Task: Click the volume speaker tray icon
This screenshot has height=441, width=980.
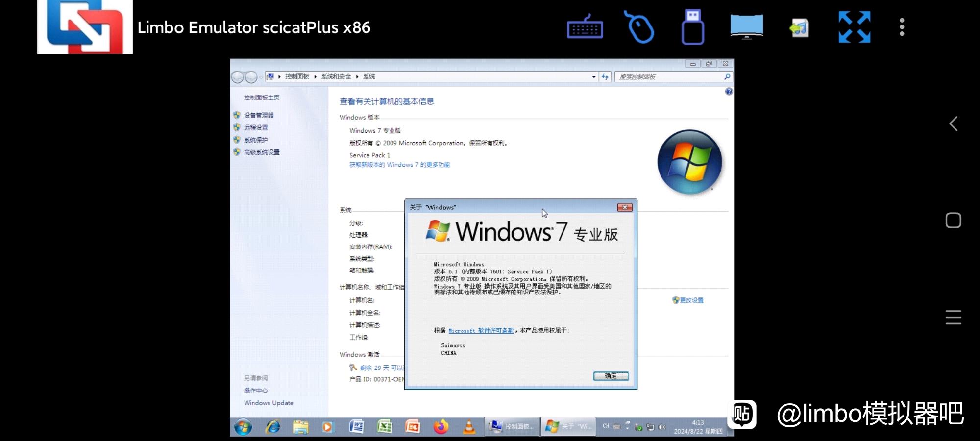Action: (x=662, y=427)
